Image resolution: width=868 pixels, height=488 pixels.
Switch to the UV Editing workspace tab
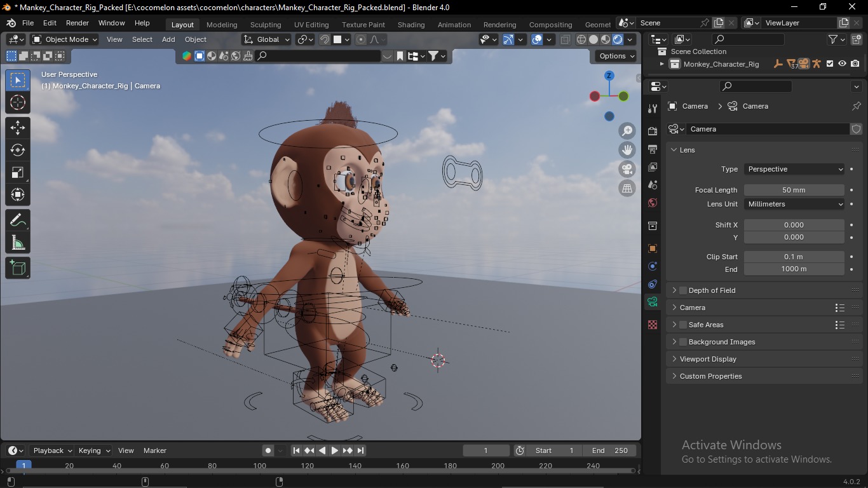[311, 25]
